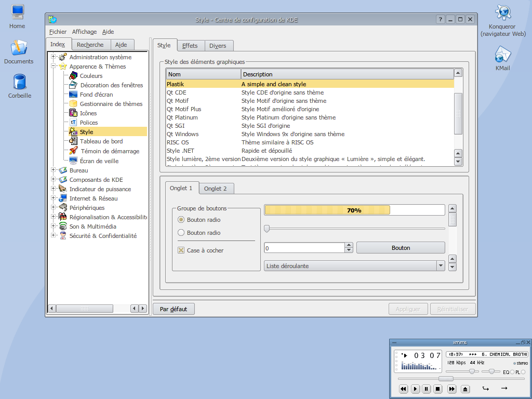Pause playback in xmms player
Screen dimensions: 532x399
(x=427, y=389)
